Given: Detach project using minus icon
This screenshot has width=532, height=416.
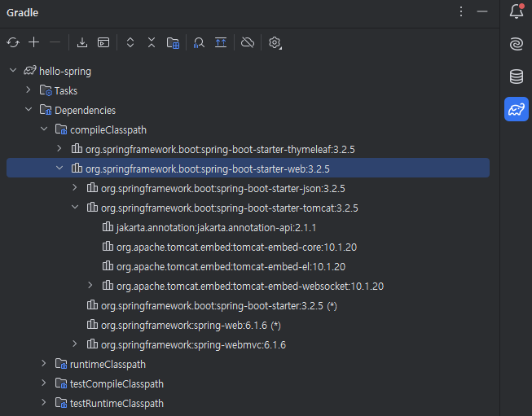Looking at the screenshot, I should coord(55,42).
